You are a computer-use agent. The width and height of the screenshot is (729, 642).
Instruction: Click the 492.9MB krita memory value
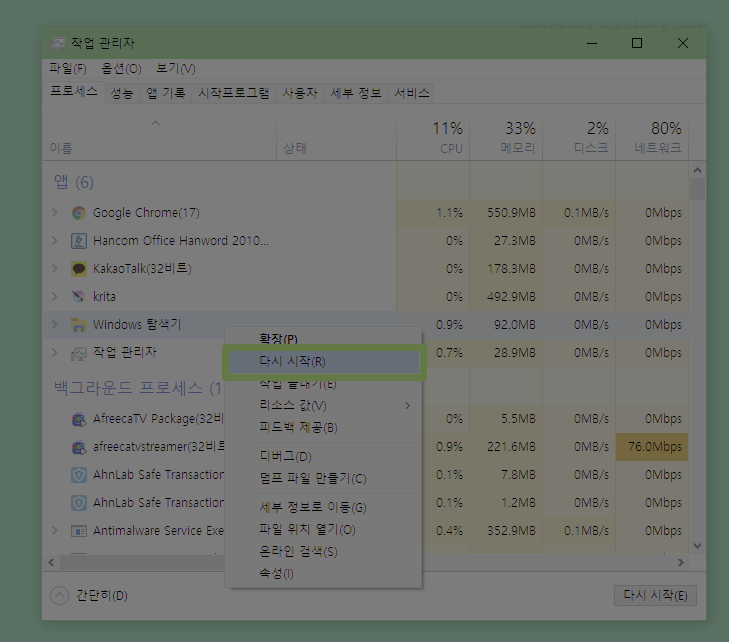pyautogui.click(x=511, y=297)
